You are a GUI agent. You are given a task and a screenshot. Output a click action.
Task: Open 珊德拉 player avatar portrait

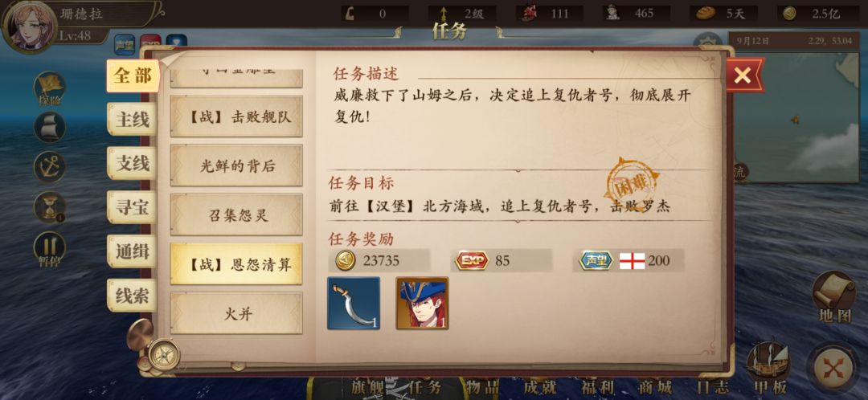(29, 27)
